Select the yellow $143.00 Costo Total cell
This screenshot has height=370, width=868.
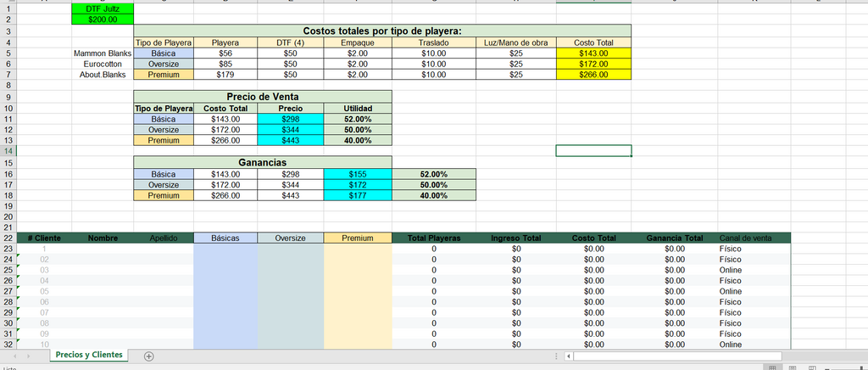click(593, 53)
